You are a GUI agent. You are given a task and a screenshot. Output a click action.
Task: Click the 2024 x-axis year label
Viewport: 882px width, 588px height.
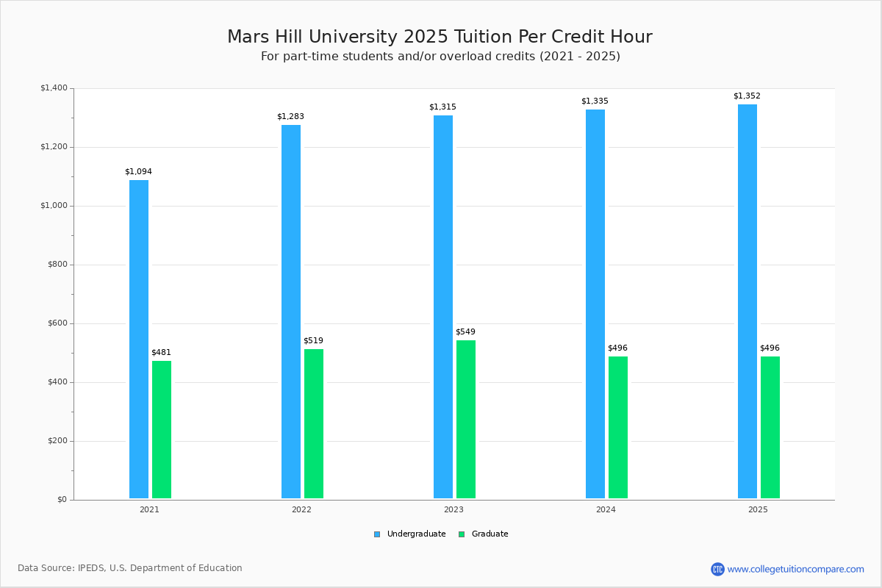point(605,509)
